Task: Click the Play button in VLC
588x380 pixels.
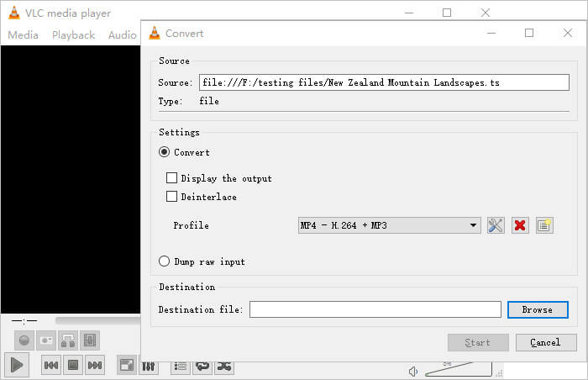Action: coord(17,365)
